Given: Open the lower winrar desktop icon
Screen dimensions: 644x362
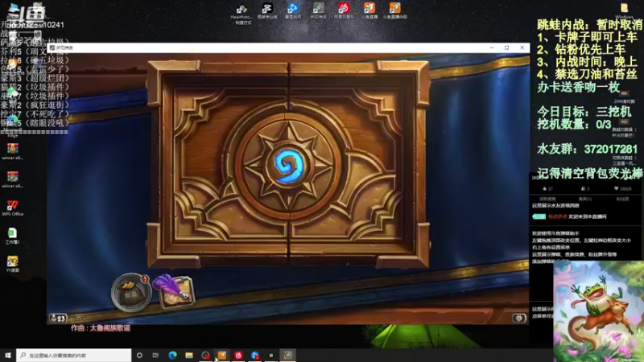Looking at the screenshot, I should [x=12, y=179].
